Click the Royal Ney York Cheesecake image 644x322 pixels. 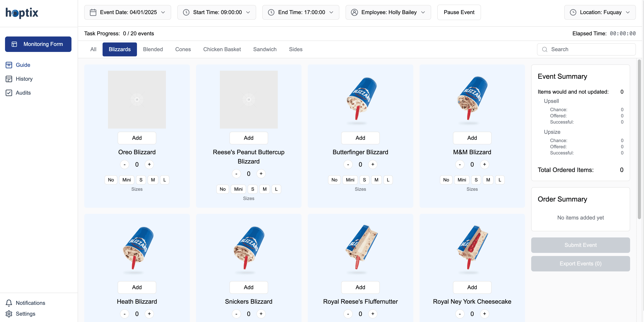tap(472, 249)
